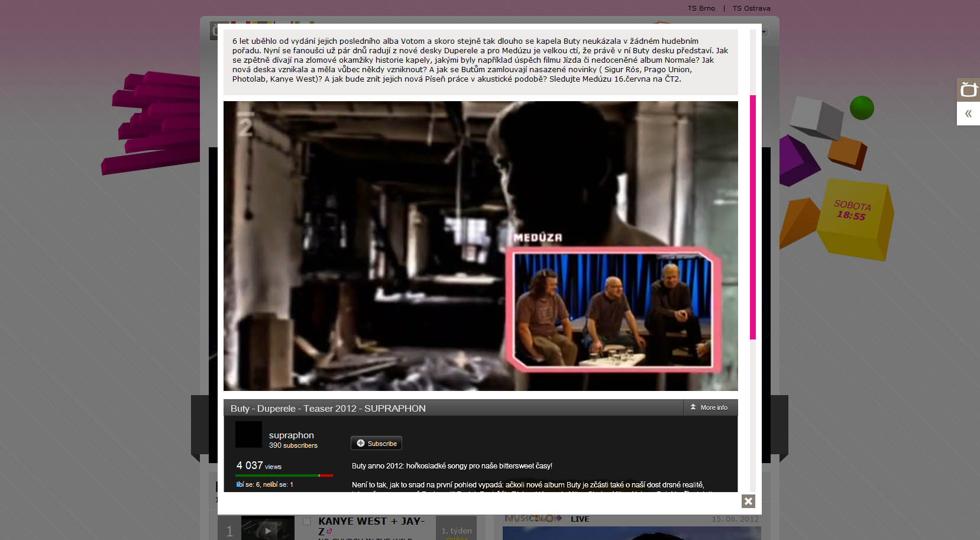Click the 390 subscribers text

293,445
